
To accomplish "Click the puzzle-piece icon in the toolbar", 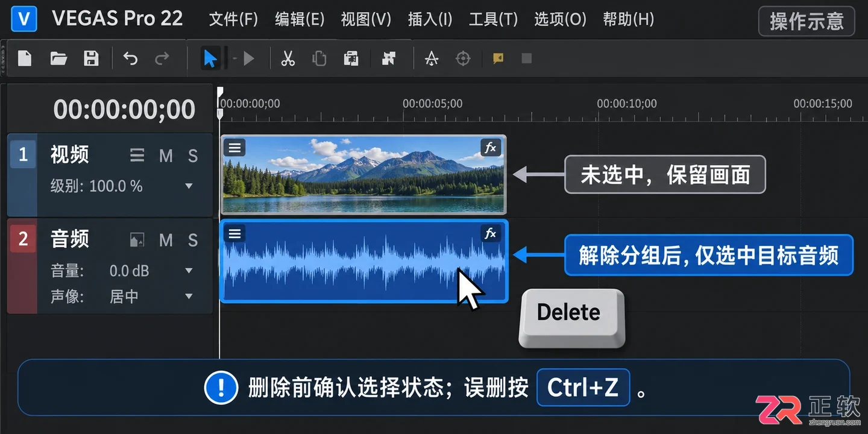I will tap(389, 58).
